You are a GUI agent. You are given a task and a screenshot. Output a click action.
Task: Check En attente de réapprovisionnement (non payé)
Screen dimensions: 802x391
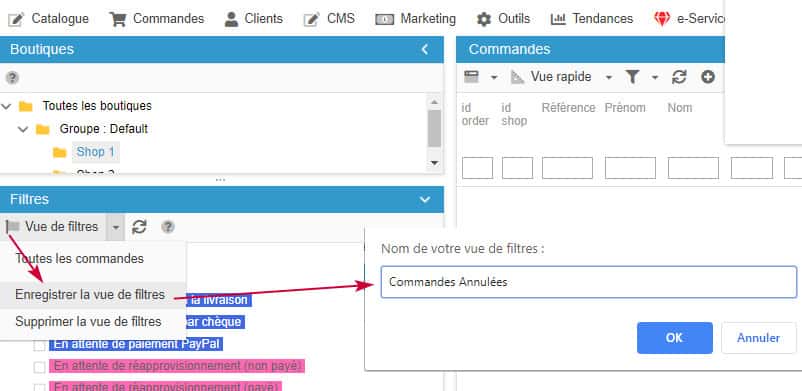coord(39,367)
